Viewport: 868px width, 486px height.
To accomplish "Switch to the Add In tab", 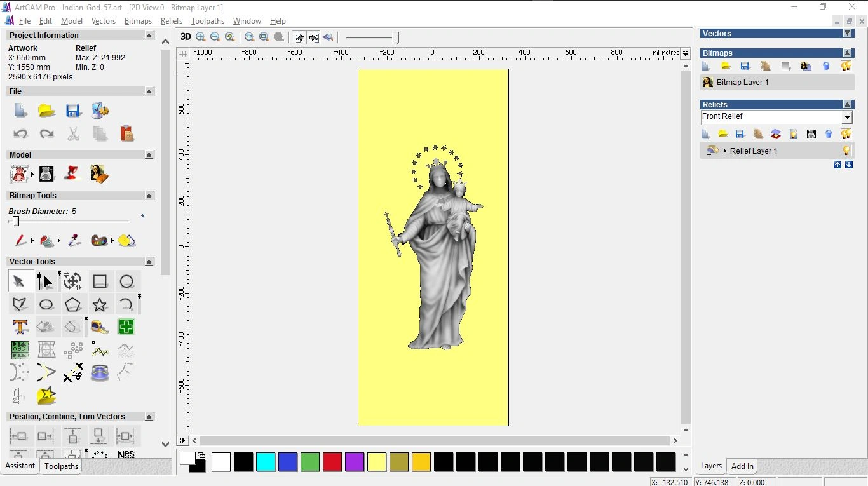I will click(x=742, y=466).
